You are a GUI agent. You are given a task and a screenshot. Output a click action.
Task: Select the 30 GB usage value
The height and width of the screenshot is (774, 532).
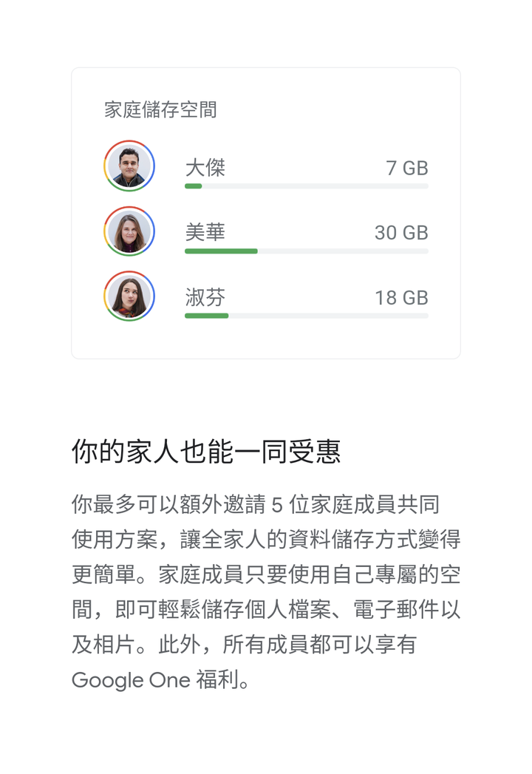401,233
